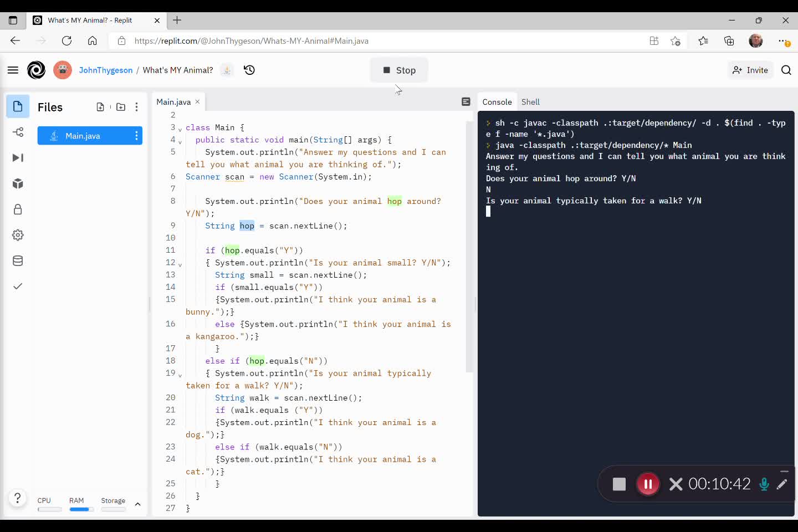798x532 pixels.
Task: Minimize the recorder toolbar
Action: [x=784, y=472]
